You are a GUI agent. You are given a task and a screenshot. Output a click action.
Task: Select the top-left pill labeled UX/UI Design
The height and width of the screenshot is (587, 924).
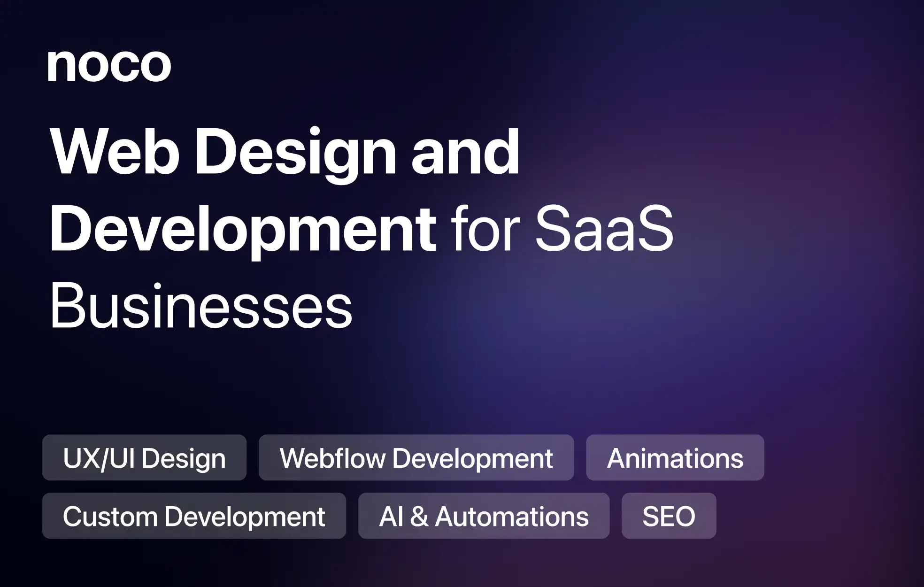144,458
